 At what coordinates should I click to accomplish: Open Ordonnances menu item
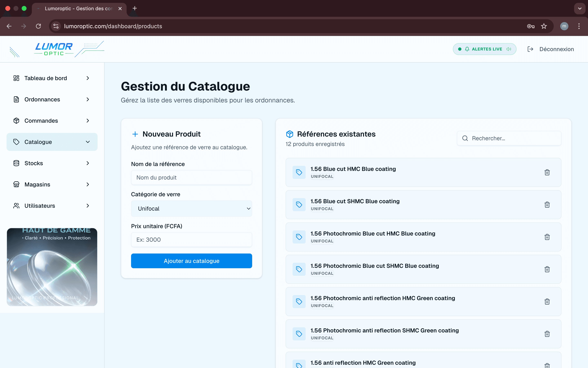click(52, 99)
